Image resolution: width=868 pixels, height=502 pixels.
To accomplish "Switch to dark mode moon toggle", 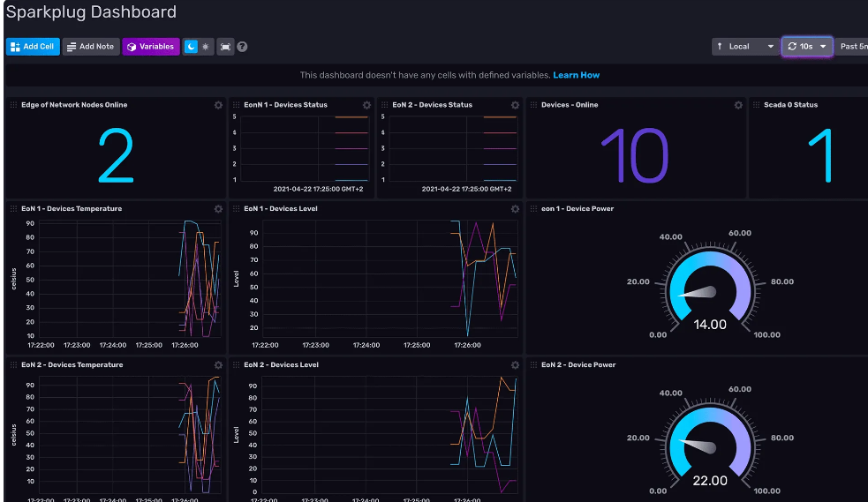I will click(x=191, y=47).
